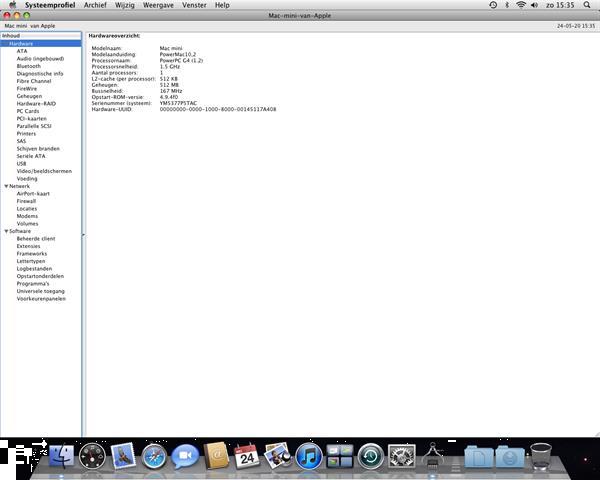Open Time Machine in the Dock
This screenshot has width=600, height=480.
pos(370,456)
